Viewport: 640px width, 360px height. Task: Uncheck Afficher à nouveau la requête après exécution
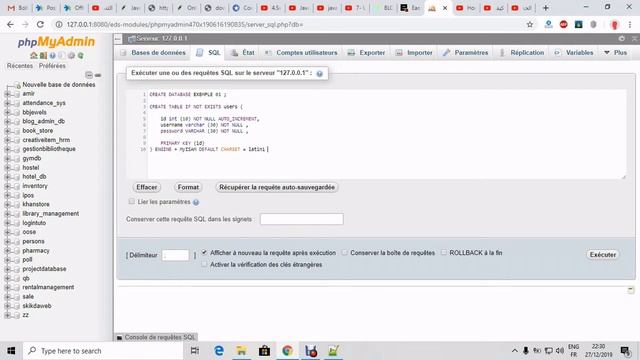[204, 253]
